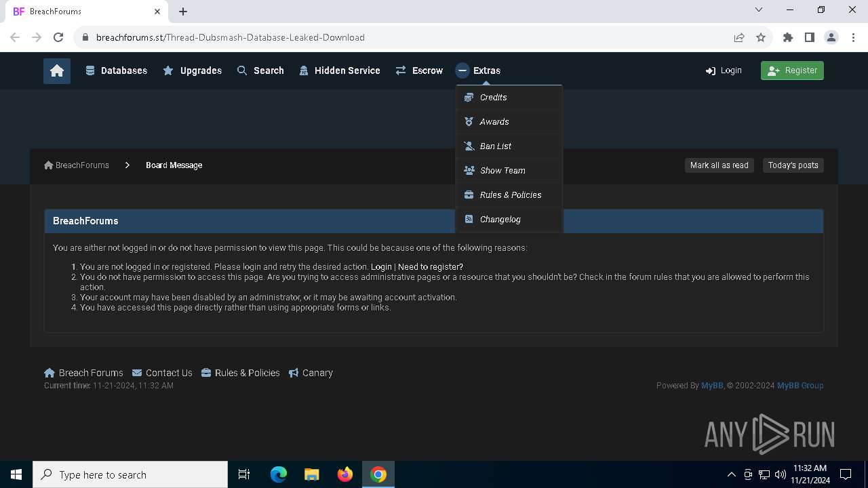
Task: Open the Chrome three-dot menu
Action: click(852, 37)
